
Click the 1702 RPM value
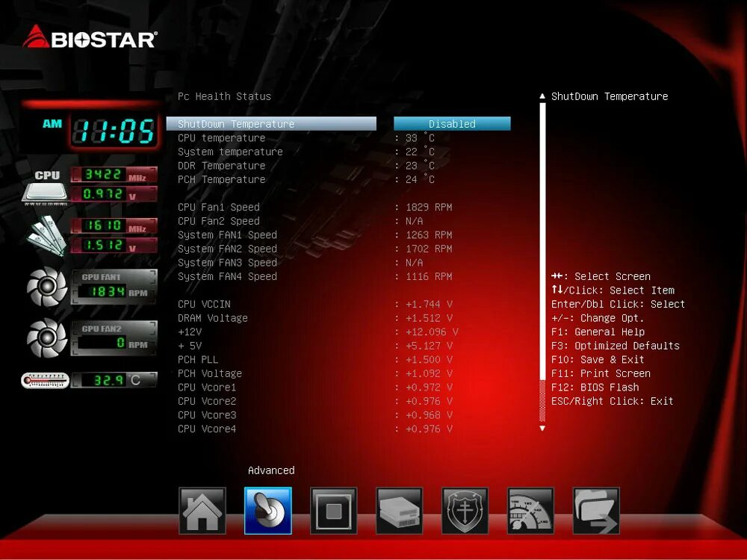click(429, 249)
